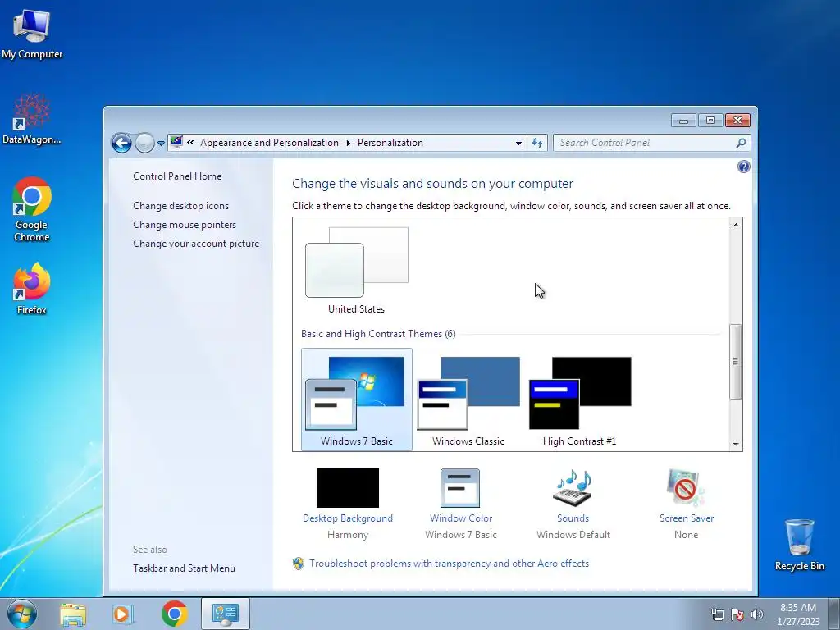Open Change your account picture link
Screen dimensions: 840x630
coord(196,243)
